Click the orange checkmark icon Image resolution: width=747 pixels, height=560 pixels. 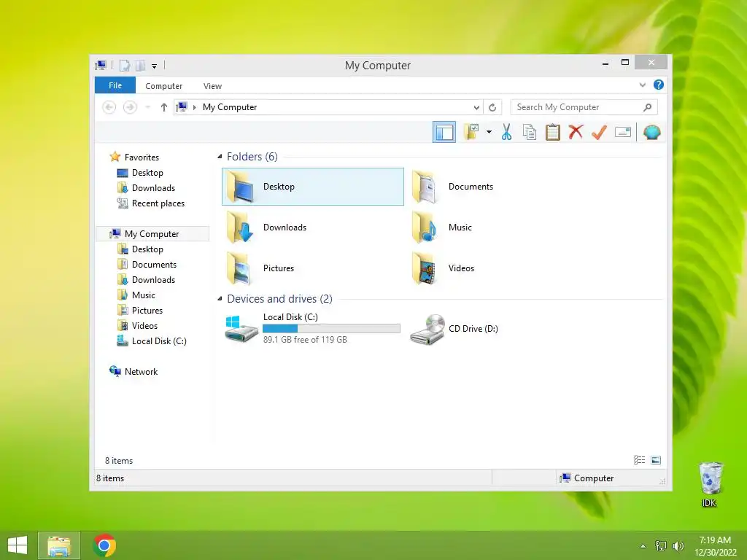click(x=599, y=132)
